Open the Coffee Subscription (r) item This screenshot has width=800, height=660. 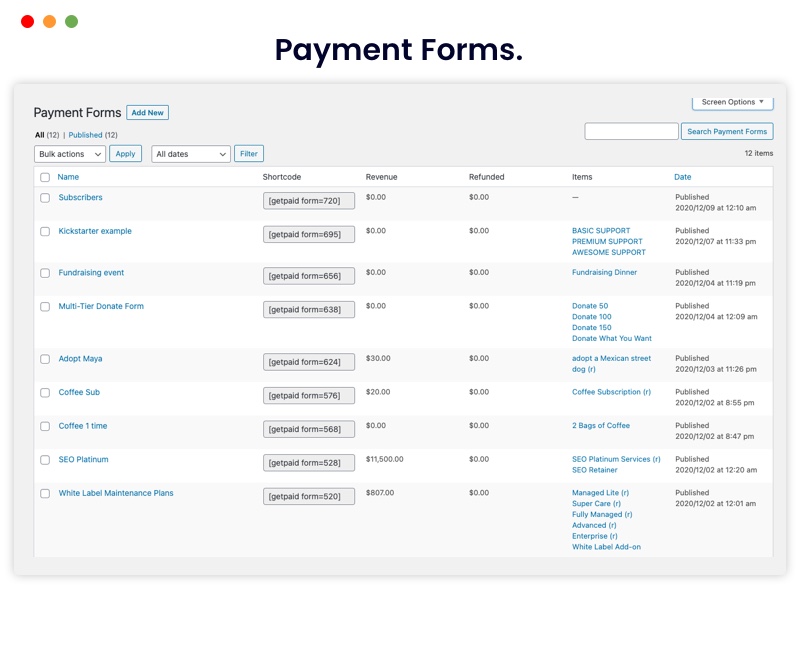point(611,392)
